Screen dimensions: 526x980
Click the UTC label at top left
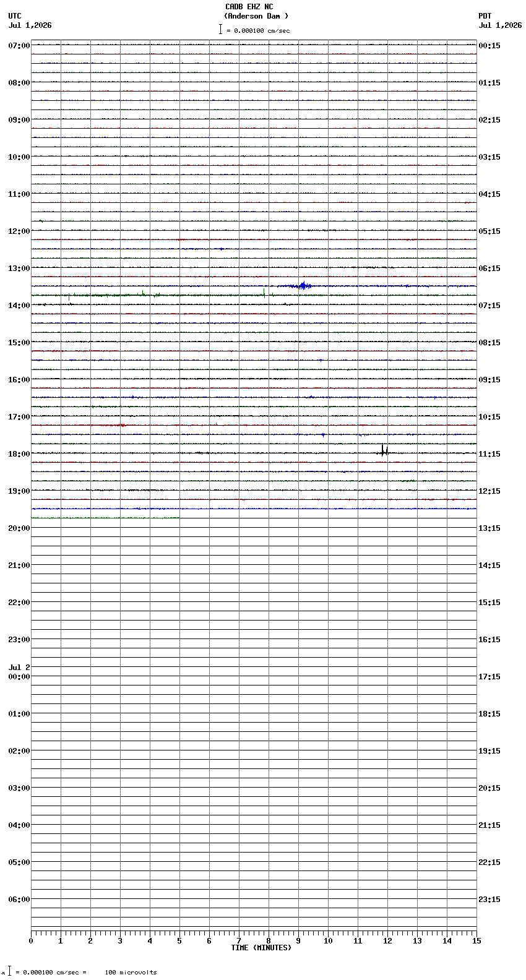click(x=15, y=16)
